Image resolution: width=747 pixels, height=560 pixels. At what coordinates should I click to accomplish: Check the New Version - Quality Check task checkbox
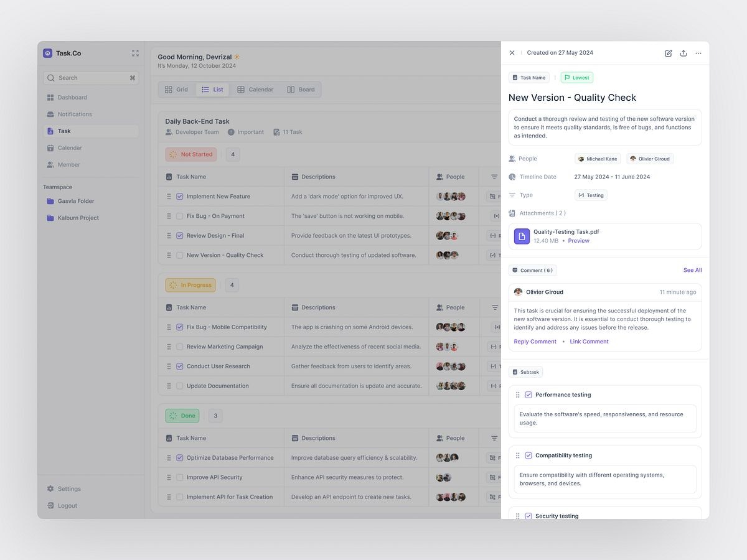coord(180,254)
